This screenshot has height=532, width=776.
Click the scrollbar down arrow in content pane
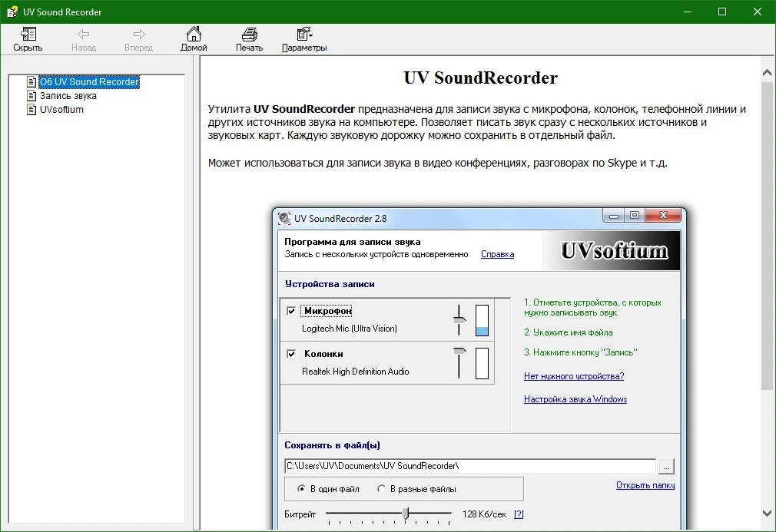767,514
